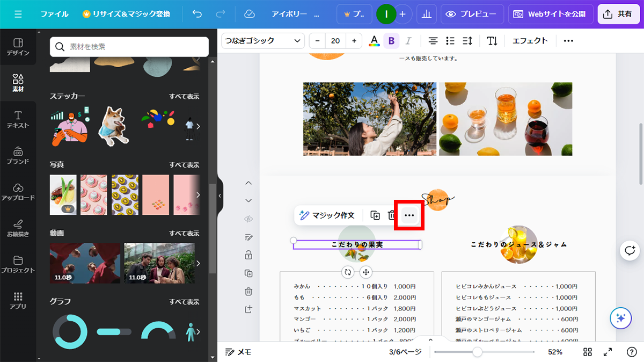This screenshot has height=362, width=644.
Task: Lock the selected text element
Action: (248, 255)
